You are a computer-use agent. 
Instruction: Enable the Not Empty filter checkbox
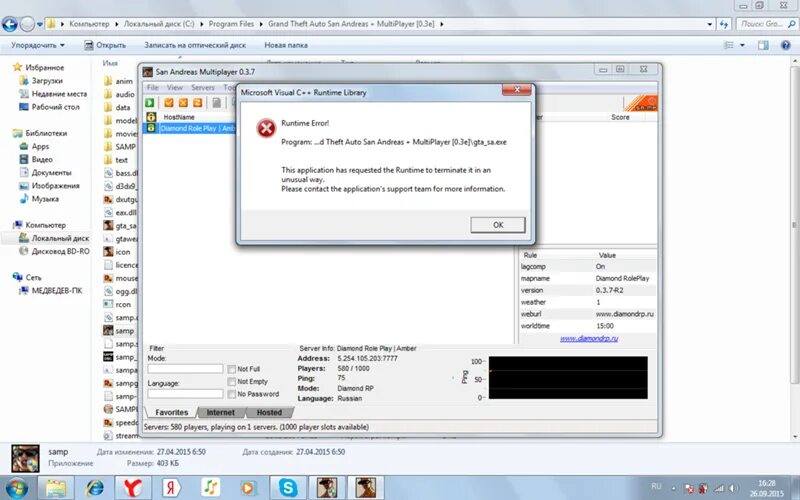232,382
